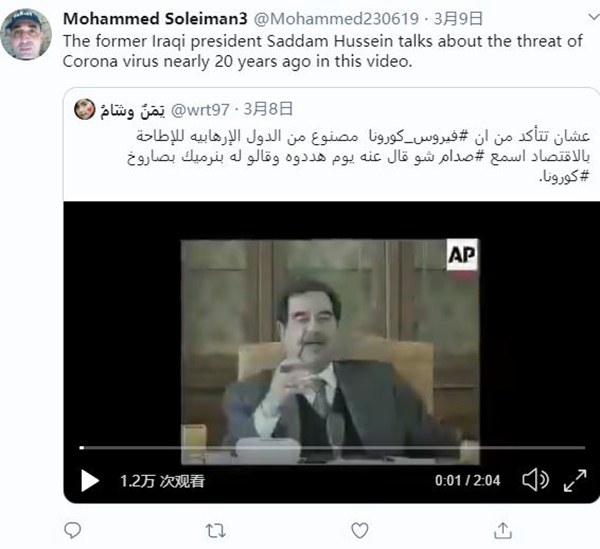Click the Saddam Hussein video frame

330,351
